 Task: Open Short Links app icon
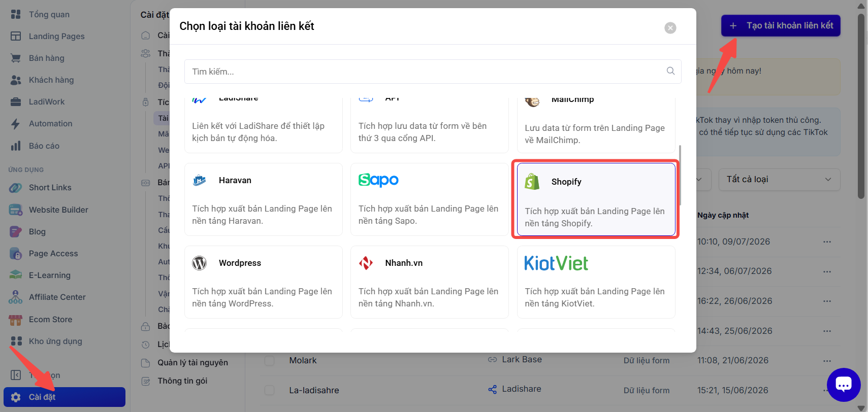[x=16, y=187]
